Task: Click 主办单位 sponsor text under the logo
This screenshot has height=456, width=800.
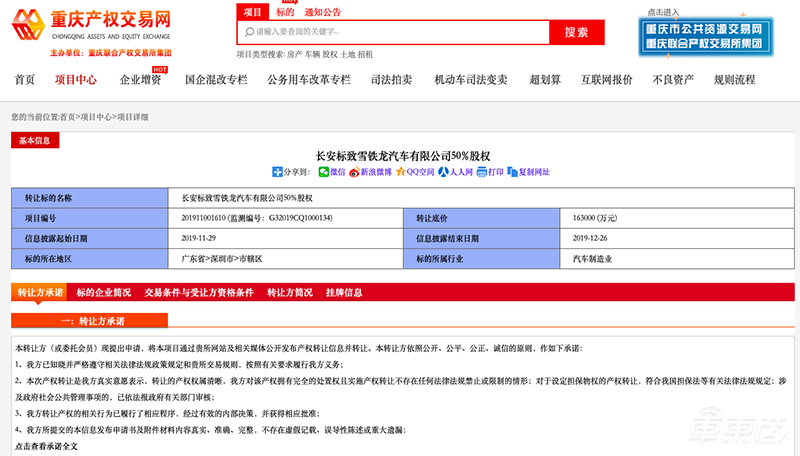Action: [110, 53]
